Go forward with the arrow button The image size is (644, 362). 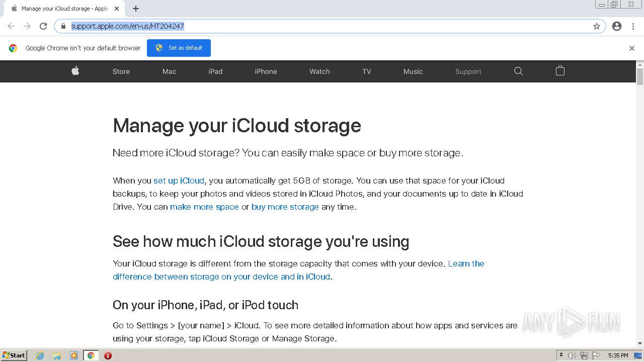point(27,26)
